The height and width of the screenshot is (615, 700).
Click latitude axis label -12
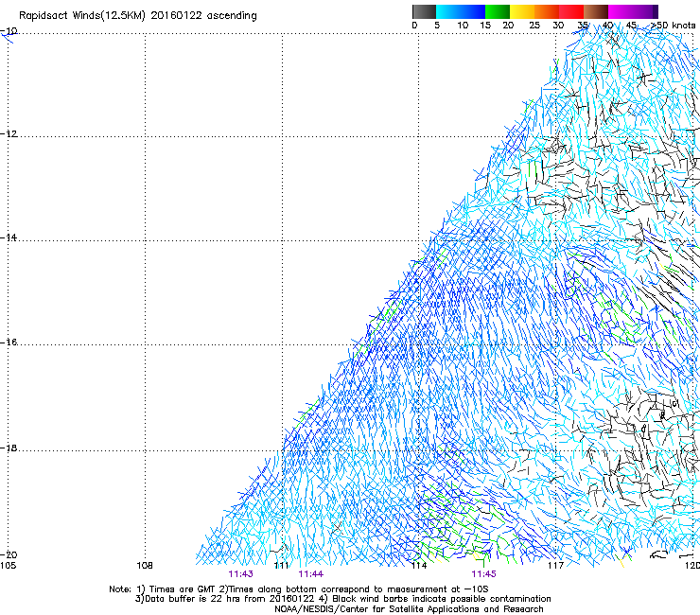(x=9, y=134)
